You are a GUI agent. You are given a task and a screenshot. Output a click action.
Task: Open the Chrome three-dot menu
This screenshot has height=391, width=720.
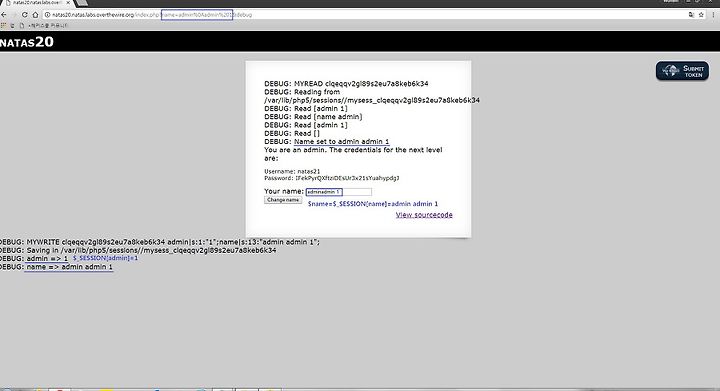(713, 15)
